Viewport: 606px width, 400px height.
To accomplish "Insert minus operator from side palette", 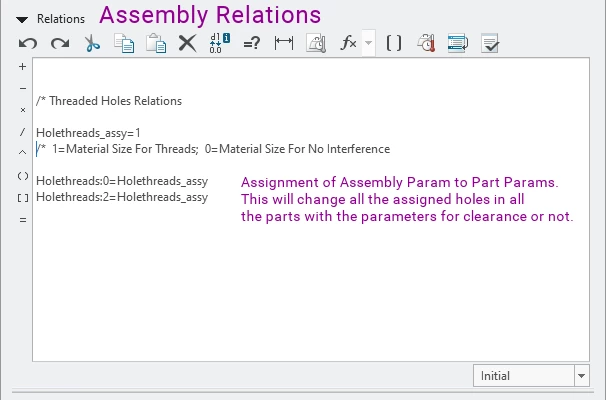I will pyautogui.click(x=23, y=89).
